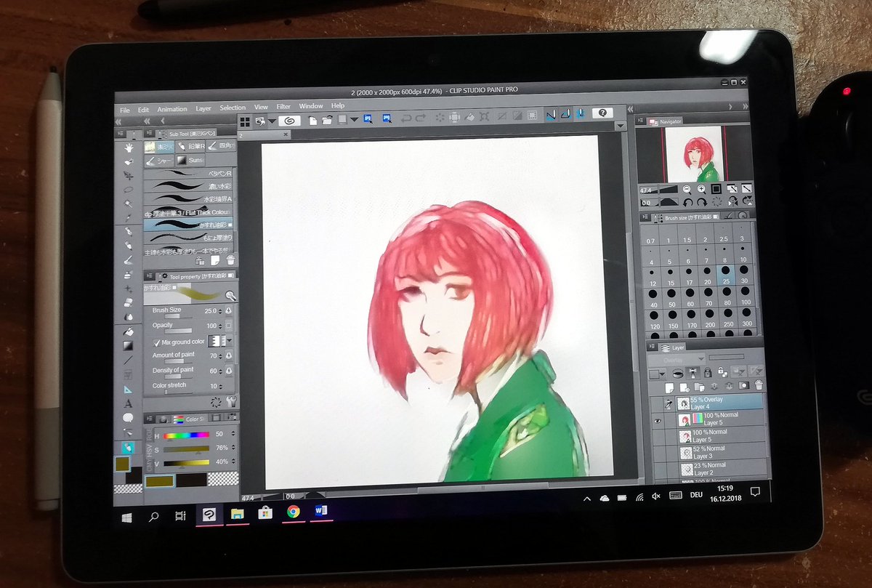Select the Eraser tool
This screenshot has height=588, width=872.
129,302
